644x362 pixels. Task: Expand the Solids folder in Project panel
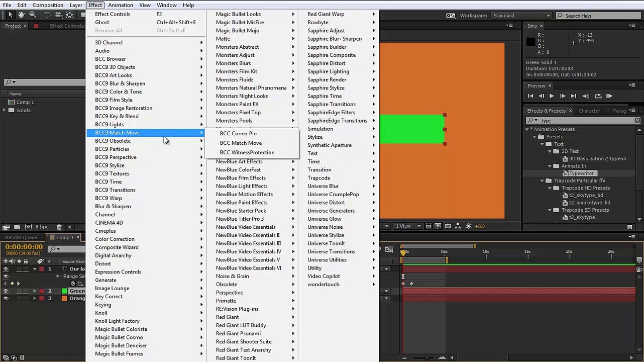click(x=5, y=110)
